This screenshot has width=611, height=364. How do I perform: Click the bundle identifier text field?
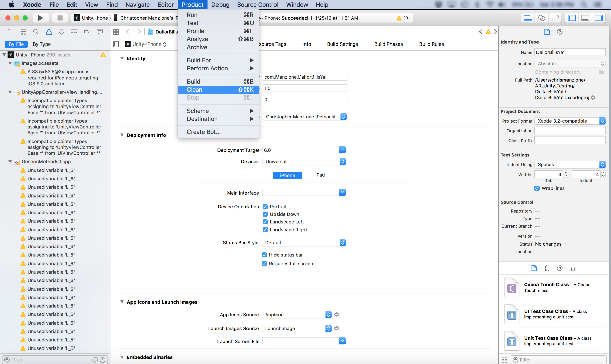pos(305,77)
